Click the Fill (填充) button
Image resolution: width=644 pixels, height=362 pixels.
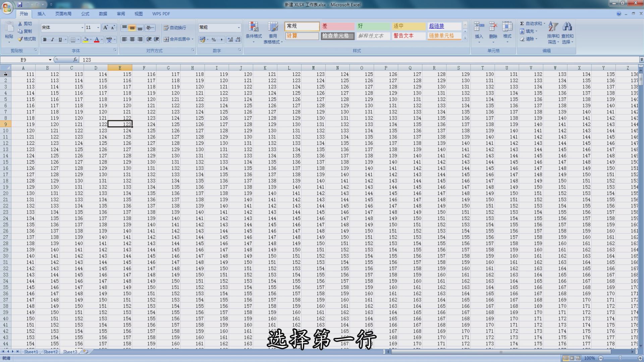(x=528, y=31)
